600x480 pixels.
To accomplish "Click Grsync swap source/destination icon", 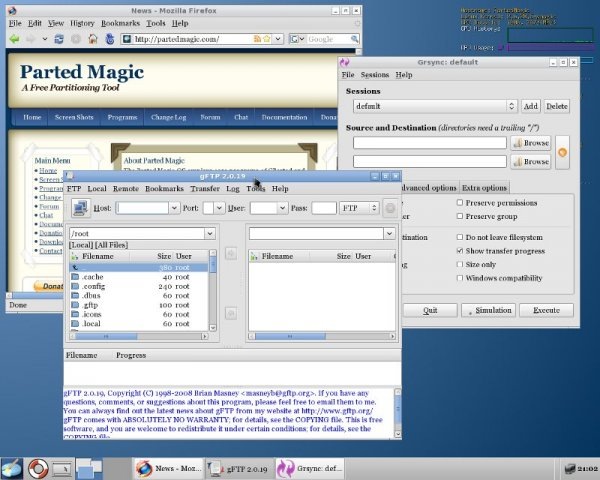I will click(x=562, y=152).
